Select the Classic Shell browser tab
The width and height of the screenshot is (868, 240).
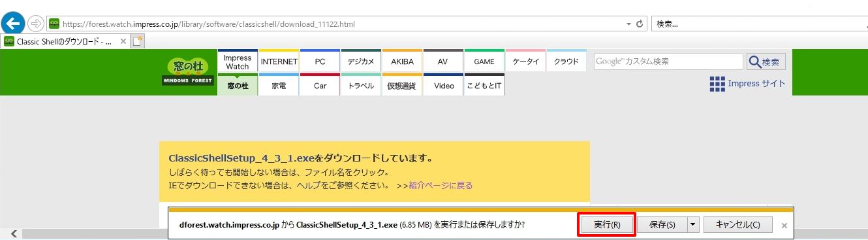tap(65, 41)
